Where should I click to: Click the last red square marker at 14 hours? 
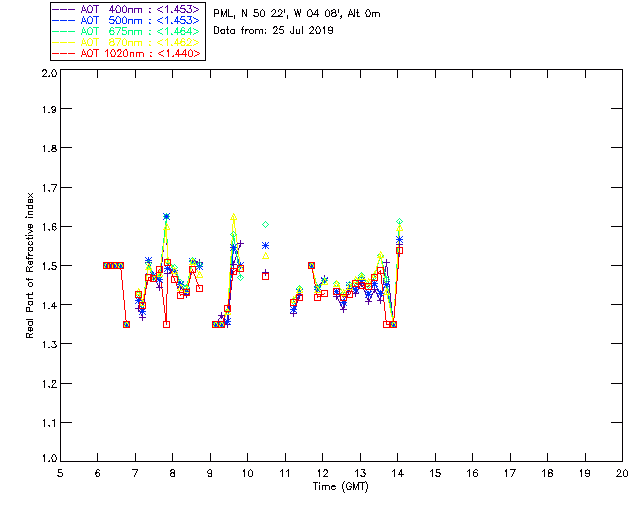400,251
